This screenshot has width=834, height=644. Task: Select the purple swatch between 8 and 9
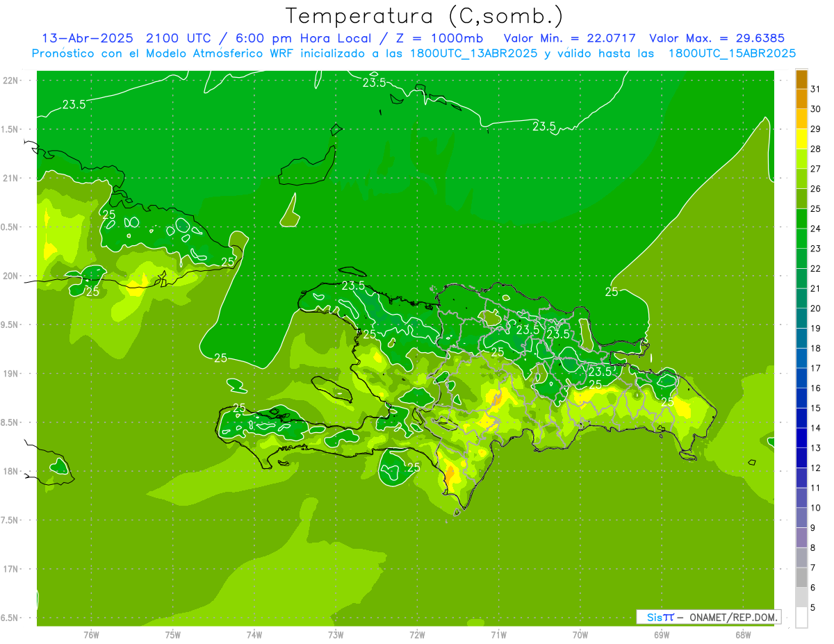(x=801, y=538)
